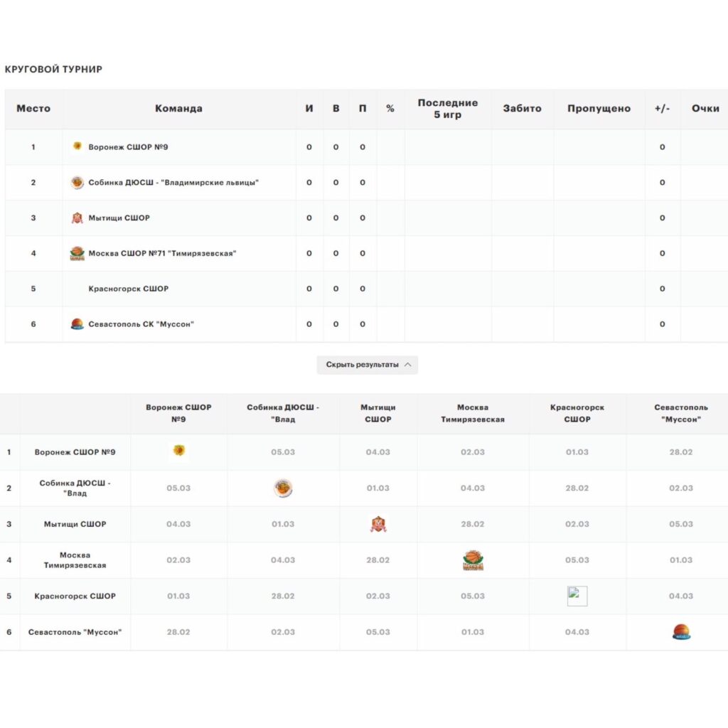Click Севастополь "Муссон" column header in grid
Image resolution: width=728 pixels, height=728 pixels.
click(x=681, y=413)
